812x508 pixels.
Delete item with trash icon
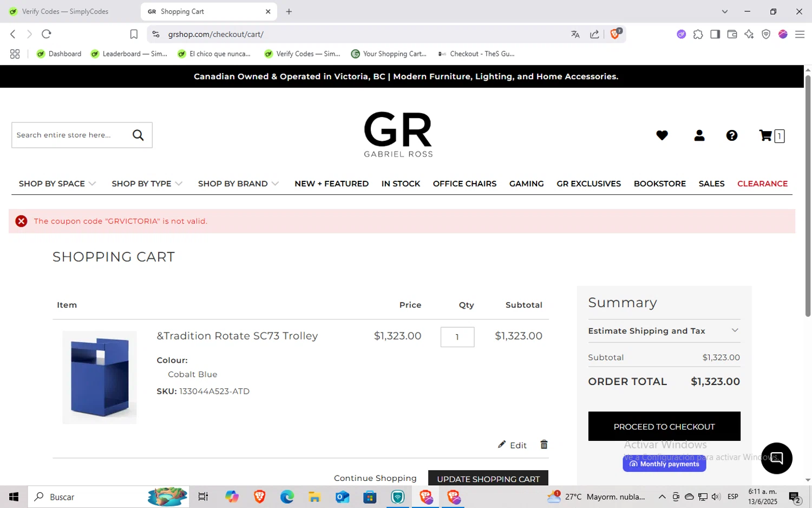[544, 445]
